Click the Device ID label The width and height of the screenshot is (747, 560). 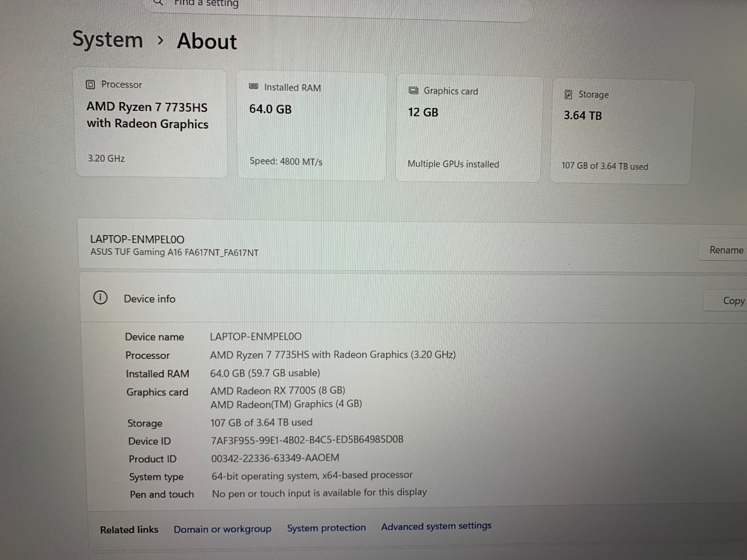149,441
